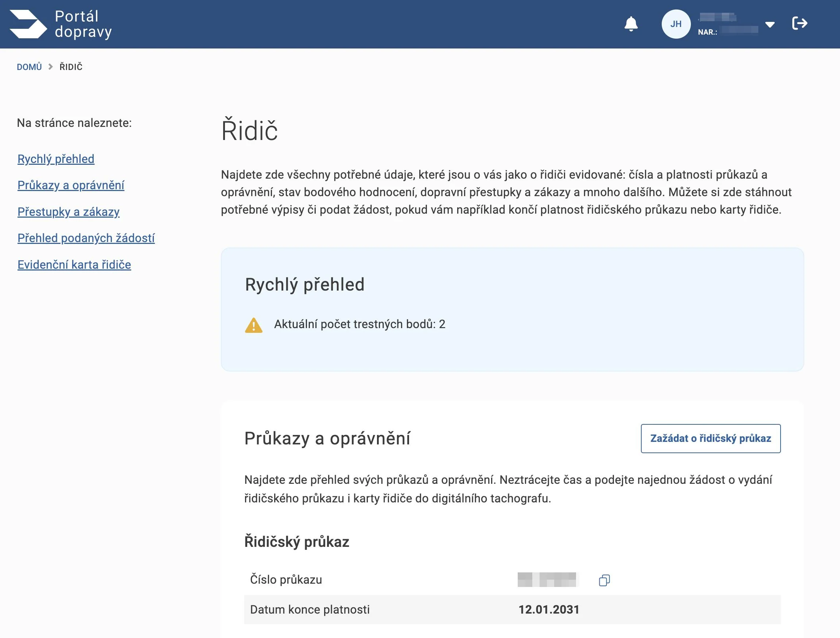This screenshot has height=638, width=840.
Task: Click the Portál dopravy logo
Action: tap(28, 24)
